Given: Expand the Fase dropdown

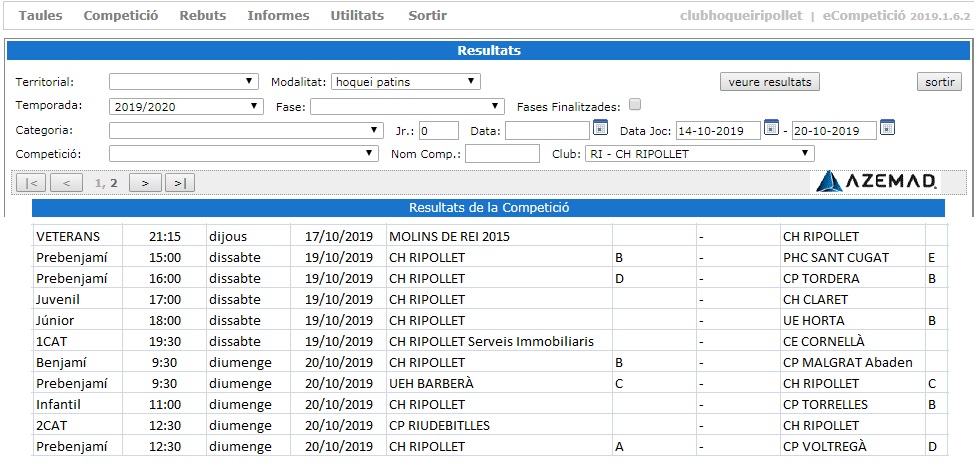Looking at the screenshot, I should pos(407,106).
